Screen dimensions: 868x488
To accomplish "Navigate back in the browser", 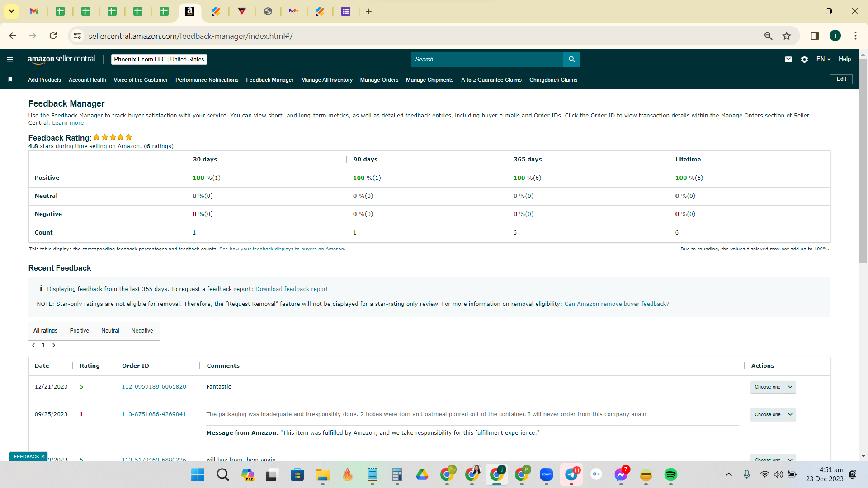I will coord(13,36).
